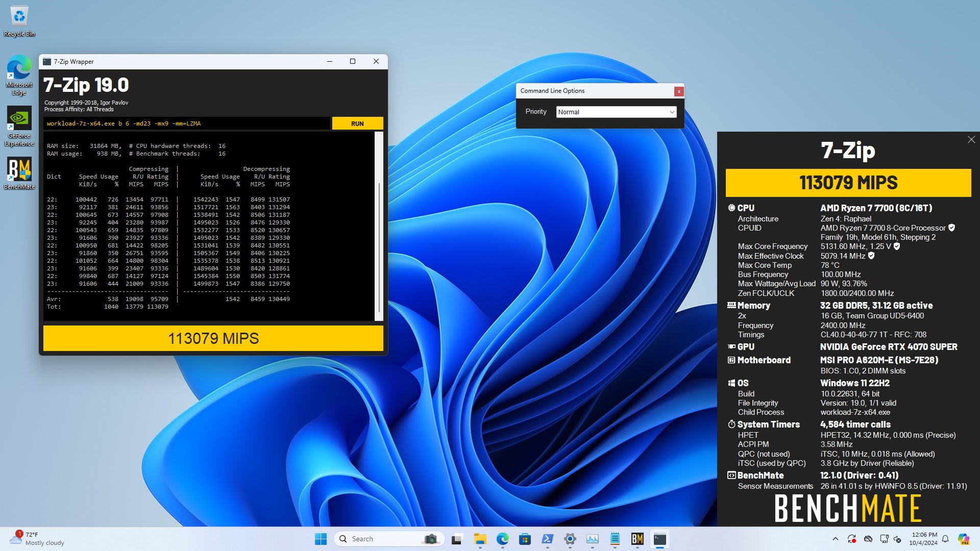Open the weather widget showing 72°F
The image size is (980, 551).
(x=37, y=539)
